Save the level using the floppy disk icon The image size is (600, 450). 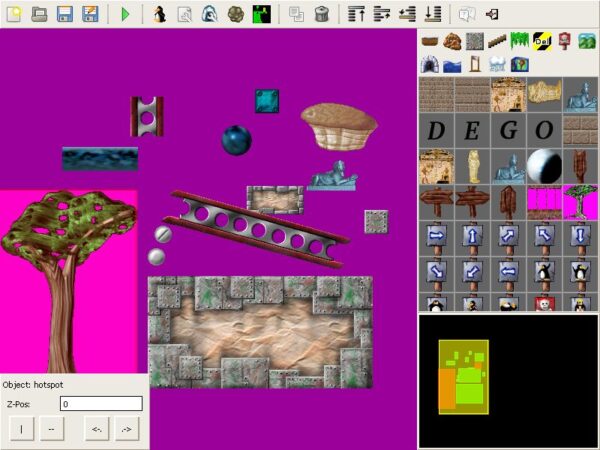coord(65,14)
